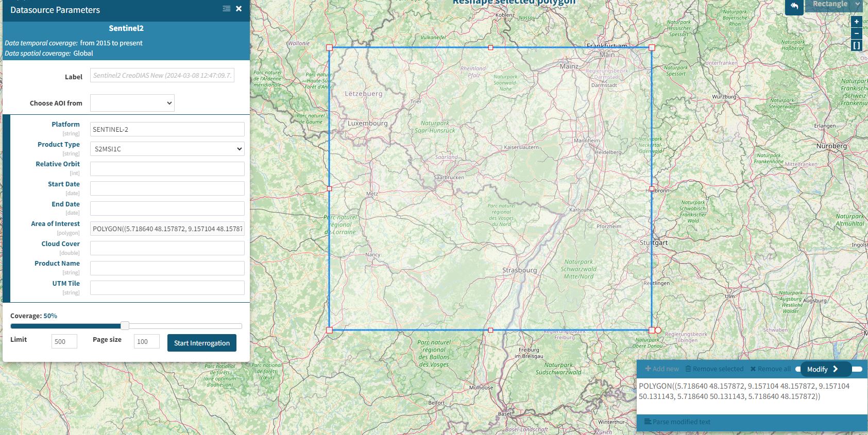Click the polygon WKT text area
Screen dimensions: 868x435
tap(752, 396)
